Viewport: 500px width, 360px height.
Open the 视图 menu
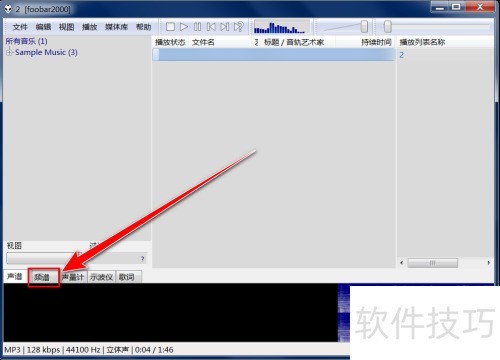(x=66, y=27)
